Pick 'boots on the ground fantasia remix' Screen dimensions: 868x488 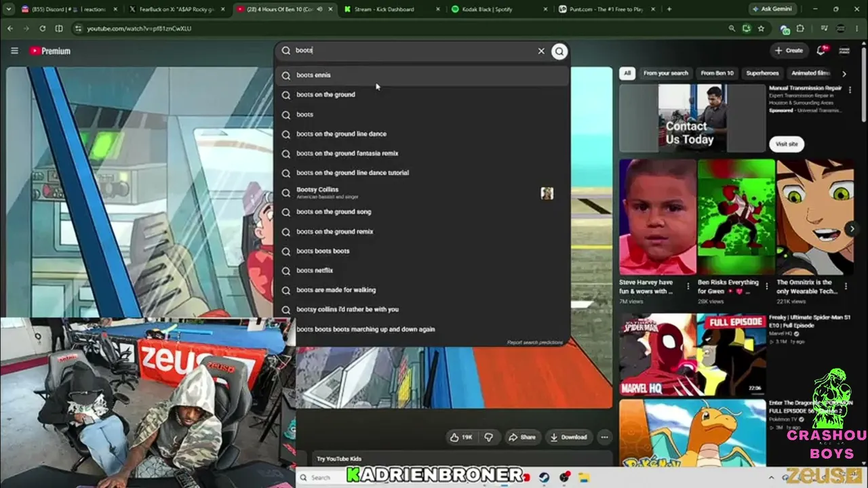(x=422, y=153)
